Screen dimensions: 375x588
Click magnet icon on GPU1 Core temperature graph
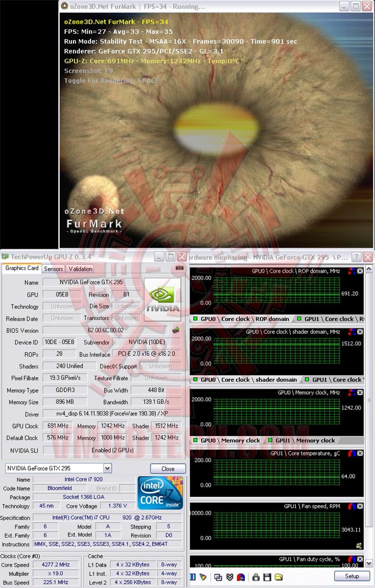point(352,454)
